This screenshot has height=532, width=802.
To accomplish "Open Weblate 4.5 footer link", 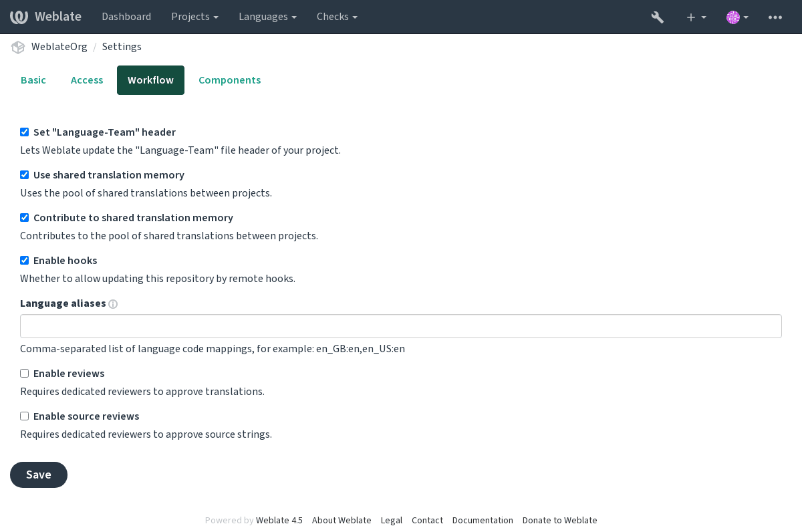I will (279, 520).
